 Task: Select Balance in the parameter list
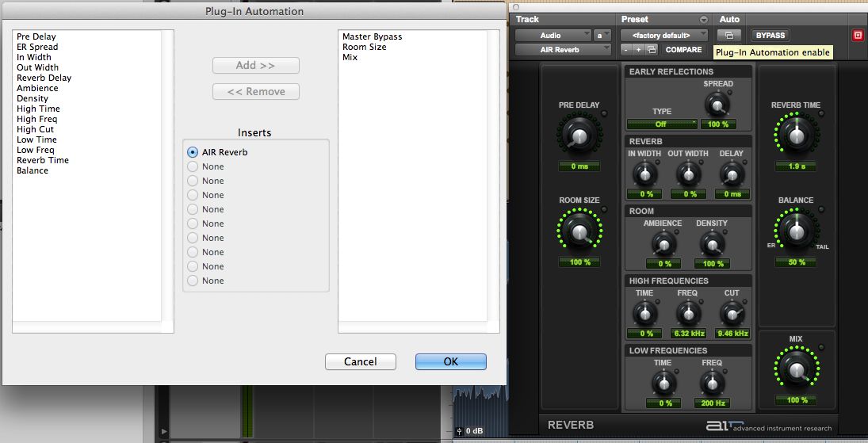click(x=33, y=170)
